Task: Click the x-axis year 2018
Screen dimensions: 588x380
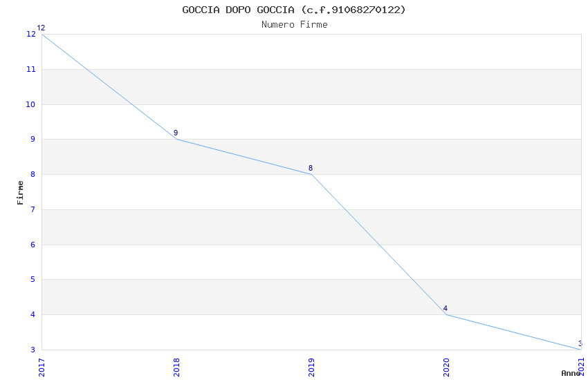Action: click(x=176, y=368)
